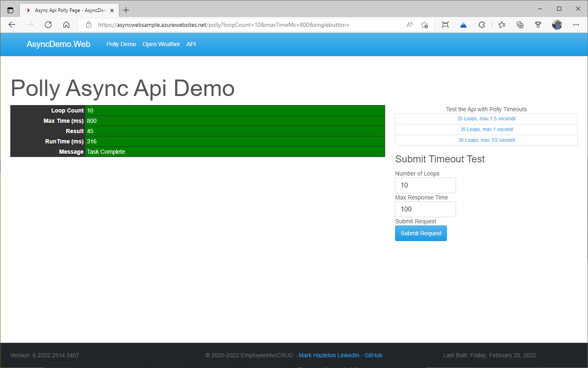Open Browser essentials medal icon
This screenshot has height=368, width=588.
(538, 25)
